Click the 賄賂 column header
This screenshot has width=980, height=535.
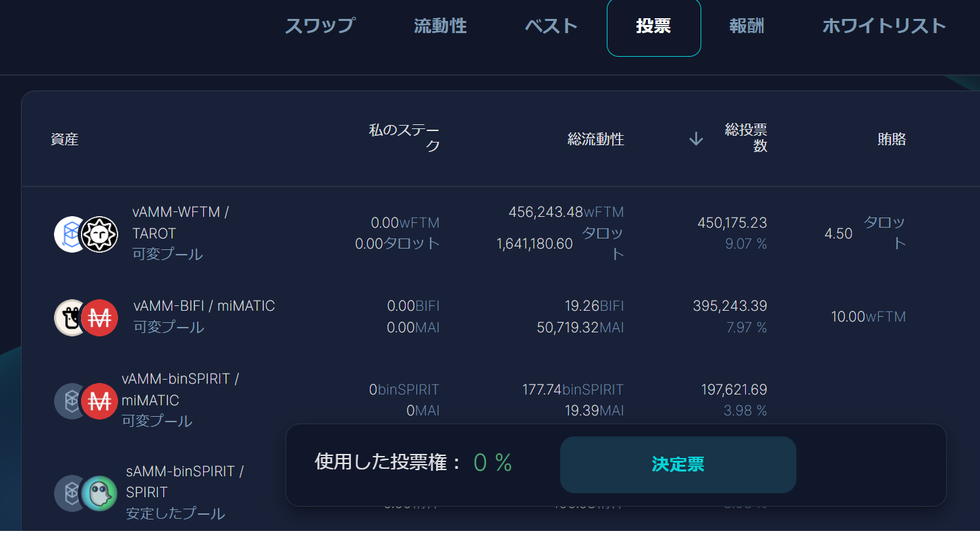(x=892, y=139)
